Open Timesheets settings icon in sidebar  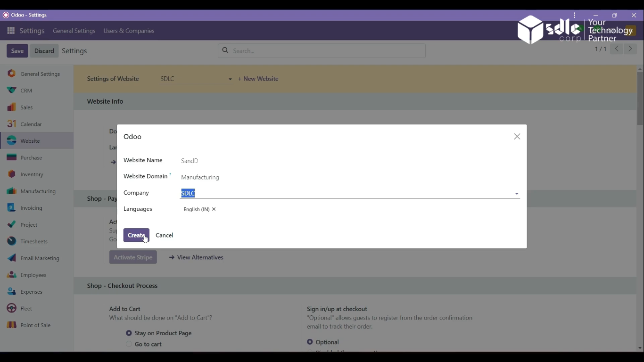pos(11,241)
